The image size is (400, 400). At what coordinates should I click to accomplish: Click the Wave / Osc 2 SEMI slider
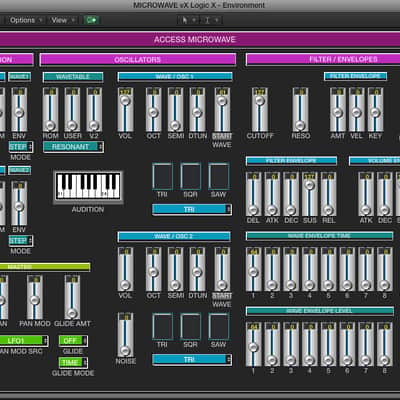click(175, 269)
